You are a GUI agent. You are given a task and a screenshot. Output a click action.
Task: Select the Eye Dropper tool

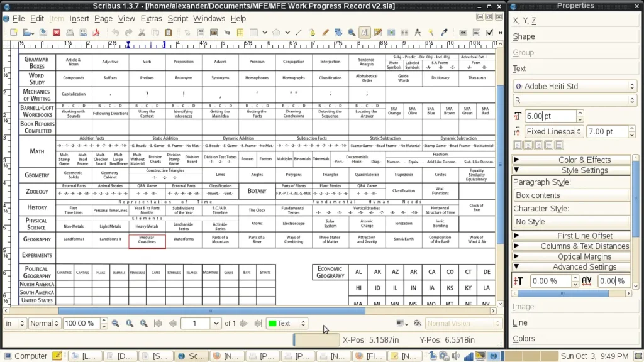(445, 33)
